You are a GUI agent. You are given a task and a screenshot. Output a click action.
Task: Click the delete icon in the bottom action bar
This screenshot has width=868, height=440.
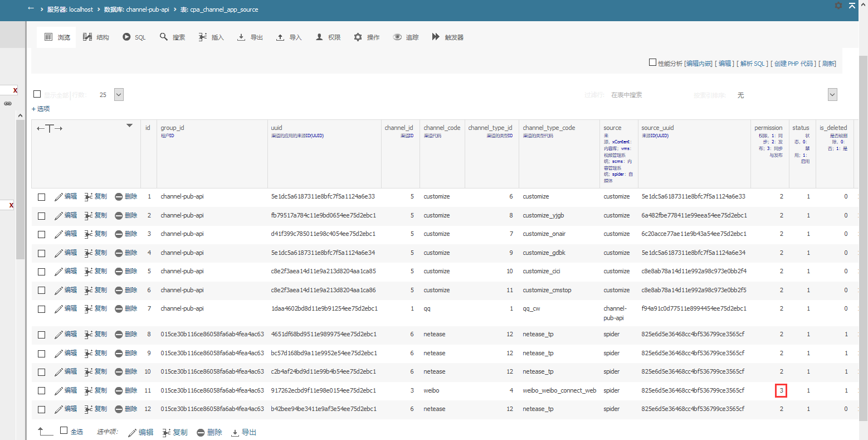pyautogui.click(x=201, y=433)
